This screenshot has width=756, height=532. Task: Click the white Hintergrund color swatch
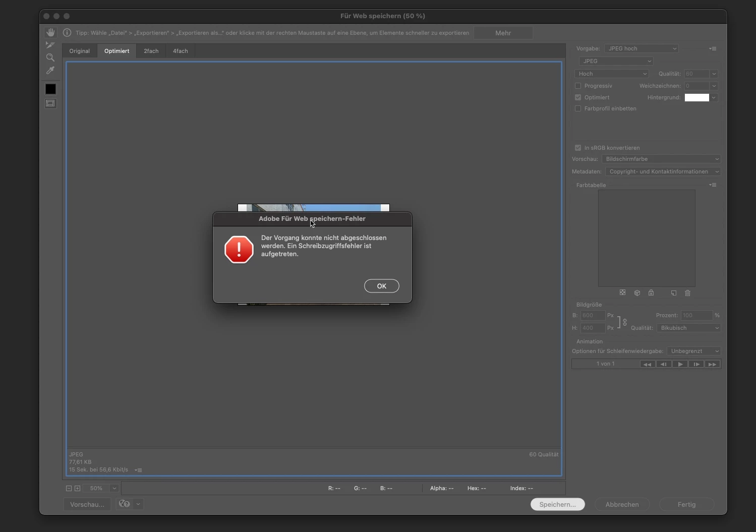tap(697, 97)
